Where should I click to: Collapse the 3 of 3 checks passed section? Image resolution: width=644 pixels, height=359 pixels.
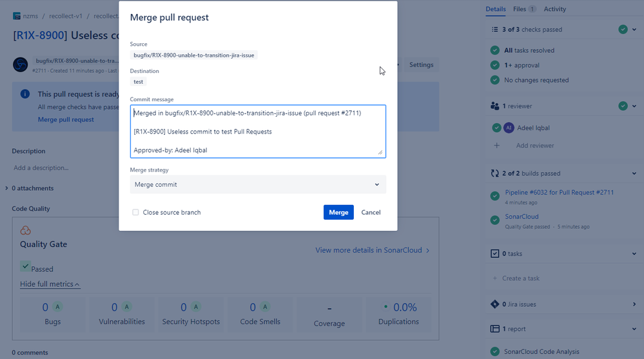click(x=634, y=30)
